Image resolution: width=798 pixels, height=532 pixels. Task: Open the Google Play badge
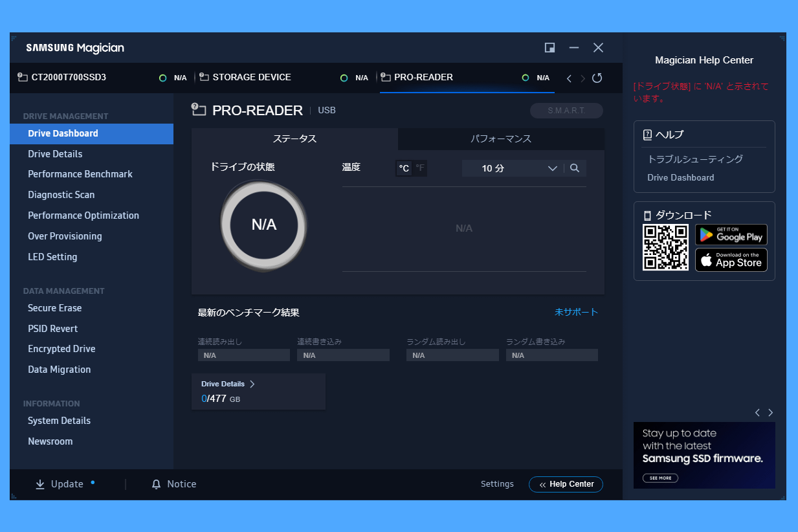click(731, 235)
